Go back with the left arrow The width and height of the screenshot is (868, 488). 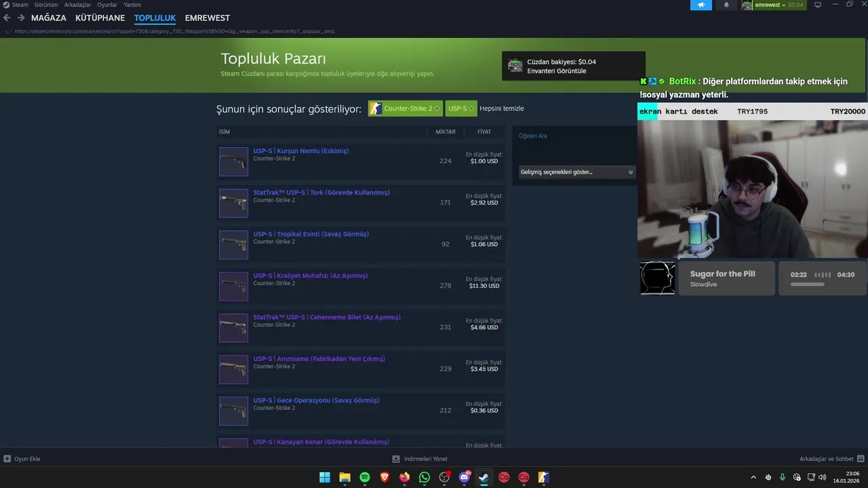7,18
